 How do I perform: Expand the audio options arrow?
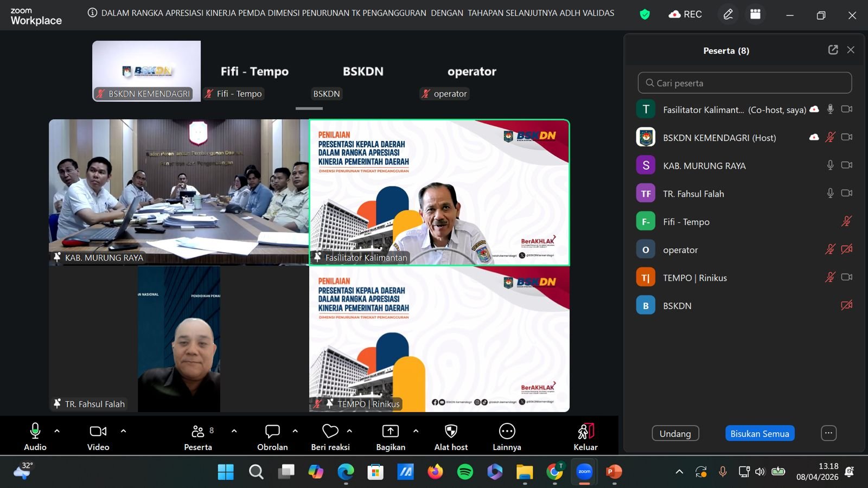[x=57, y=431]
